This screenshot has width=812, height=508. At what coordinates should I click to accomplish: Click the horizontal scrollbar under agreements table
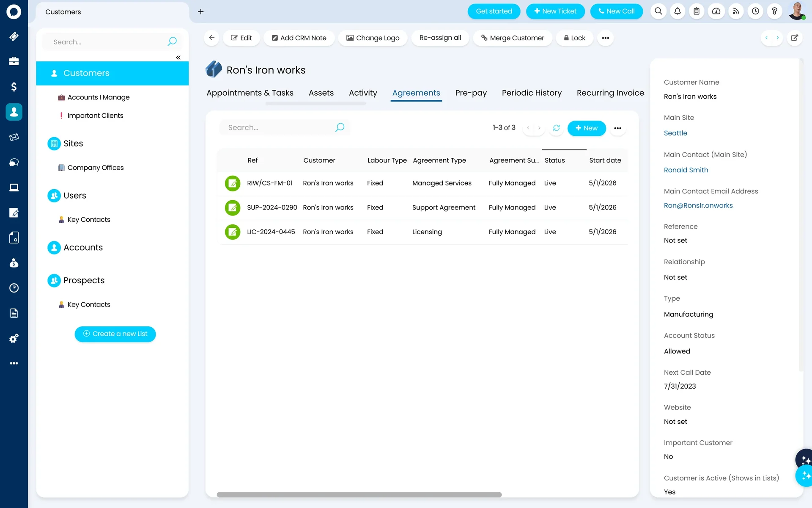(x=359, y=494)
